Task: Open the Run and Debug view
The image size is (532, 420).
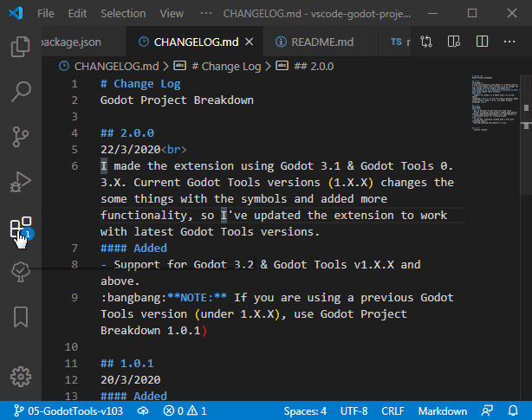Action: coord(21,181)
